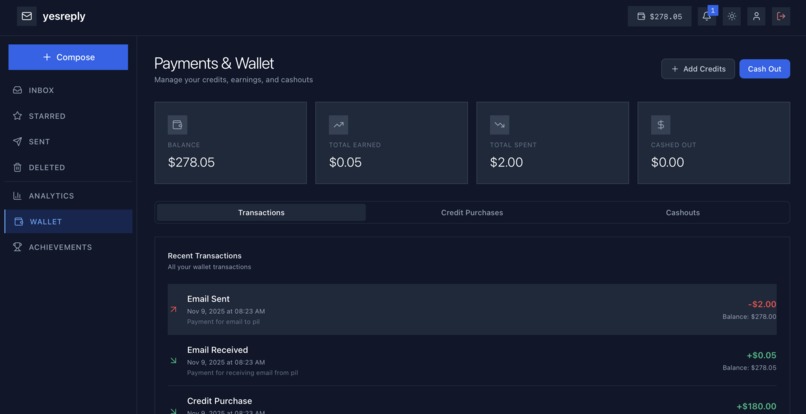Click the Starred star icon
The height and width of the screenshot is (414, 806).
[17, 116]
